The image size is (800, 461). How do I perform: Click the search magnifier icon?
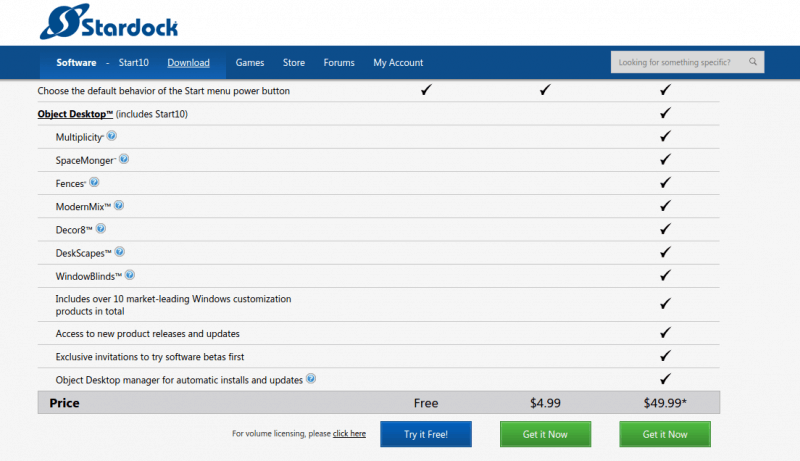[753, 62]
